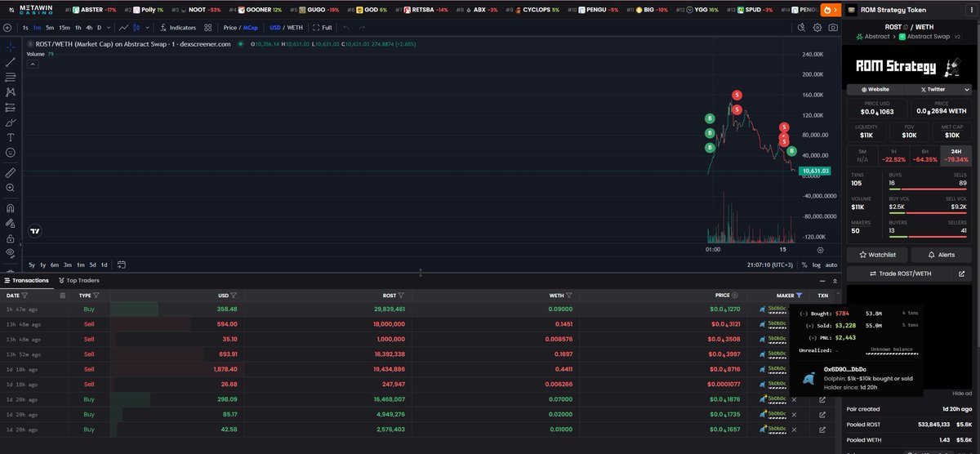This screenshot has width=980, height=454.
Task: Toggle stay in drawing mode
Action: pyautogui.click(x=10, y=223)
